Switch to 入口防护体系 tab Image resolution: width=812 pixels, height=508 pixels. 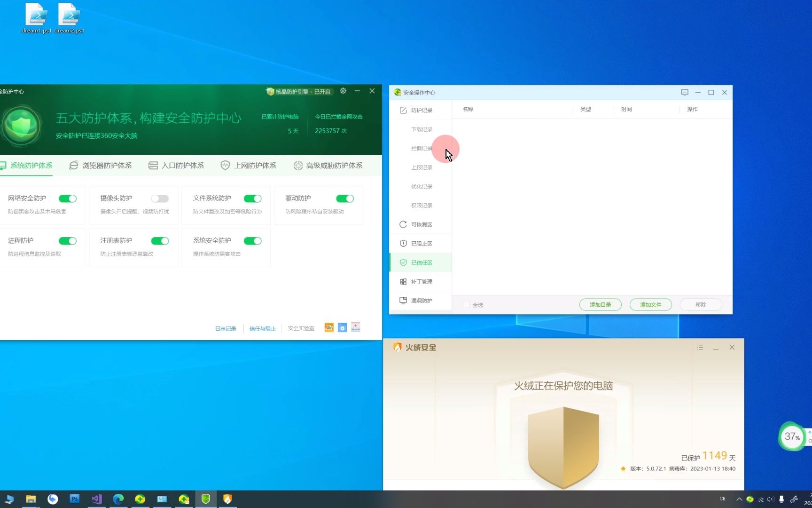(176, 166)
